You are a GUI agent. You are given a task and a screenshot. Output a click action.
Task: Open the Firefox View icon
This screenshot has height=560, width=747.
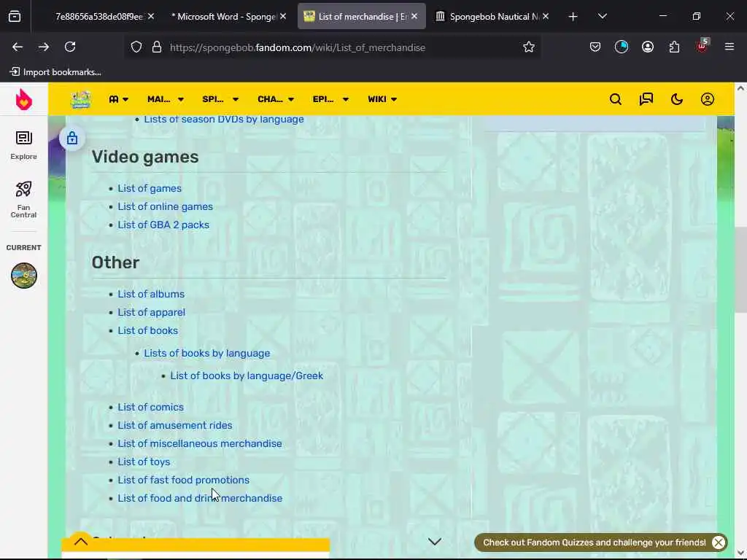pyautogui.click(x=15, y=17)
